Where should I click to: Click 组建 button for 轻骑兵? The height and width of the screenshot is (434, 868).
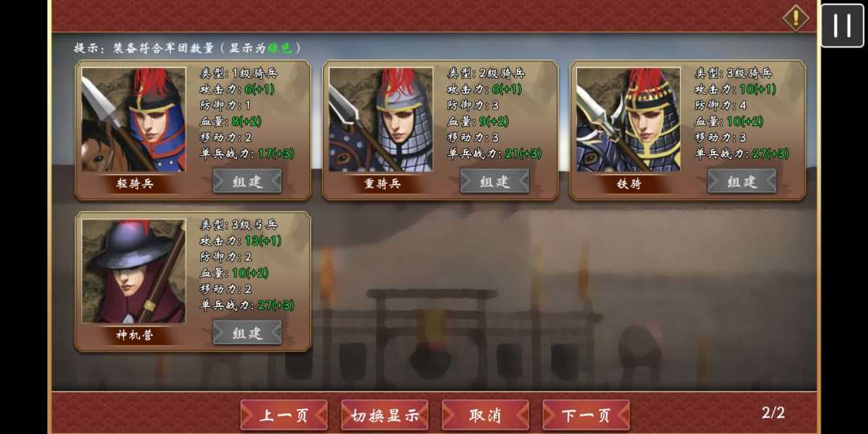pos(248,181)
